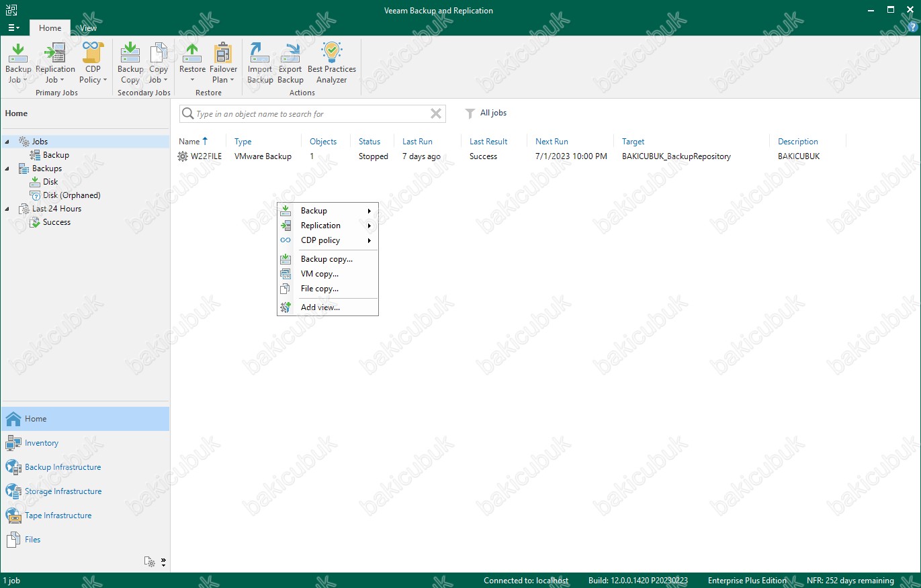
Task: Click in the object name search field
Action: click(311, 114)
